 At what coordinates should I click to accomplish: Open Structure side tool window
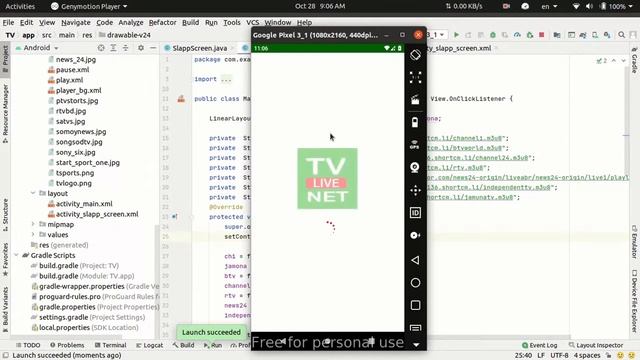pos(5,215)
